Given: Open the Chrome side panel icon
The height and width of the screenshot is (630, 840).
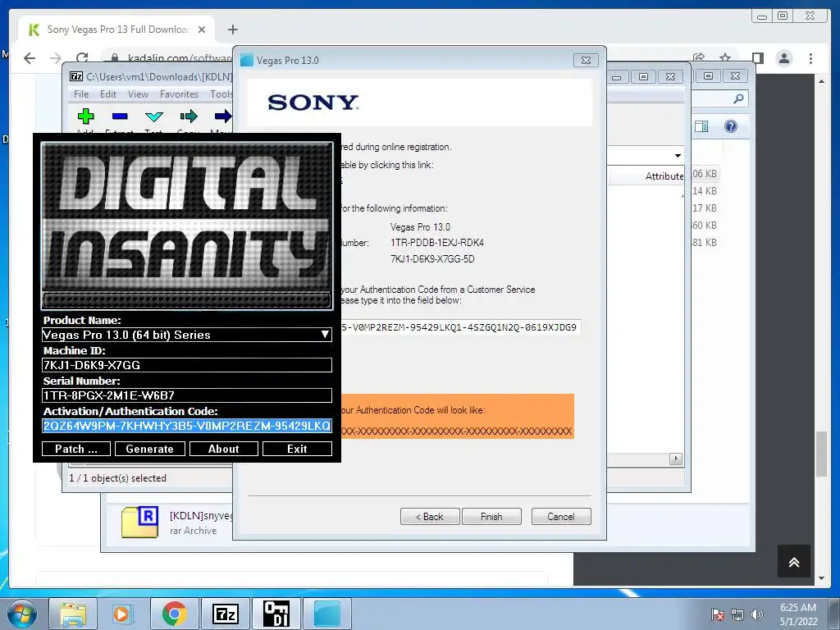Looking at the screenshot, I should tap(757, 58).
